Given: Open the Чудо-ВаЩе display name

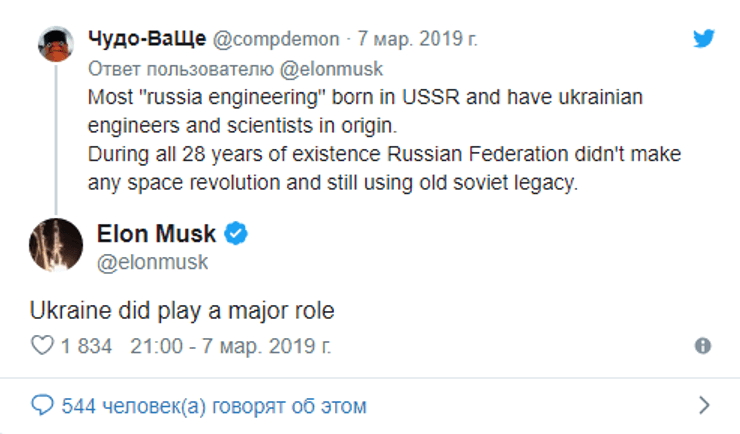Looking at the screenshot, I should (147, 39).
